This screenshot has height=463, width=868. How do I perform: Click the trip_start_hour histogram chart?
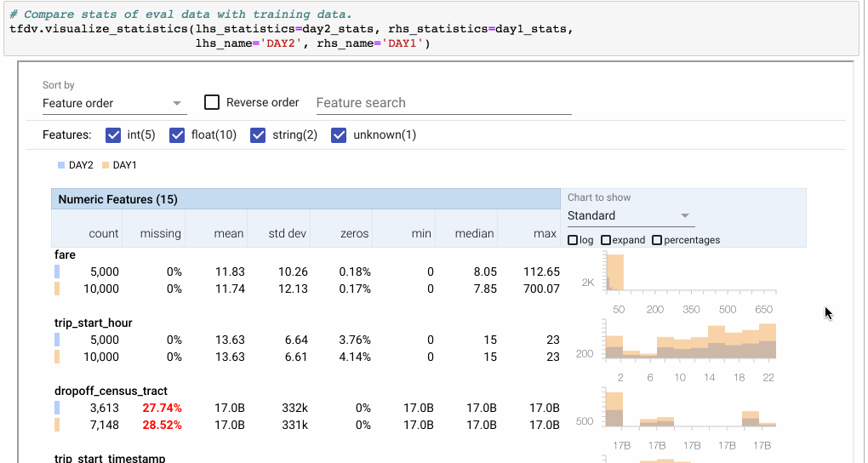coord(689,340)
